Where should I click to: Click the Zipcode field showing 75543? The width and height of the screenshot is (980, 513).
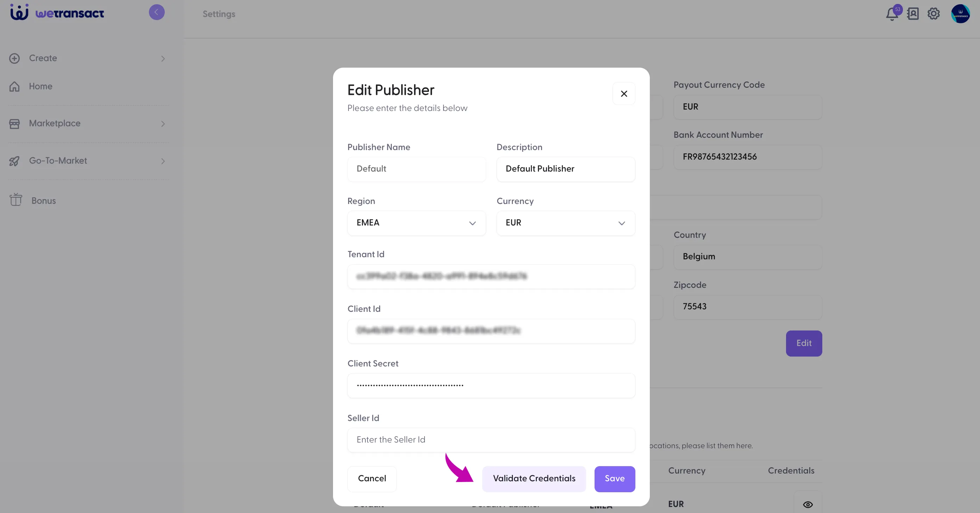pos(748,307)
